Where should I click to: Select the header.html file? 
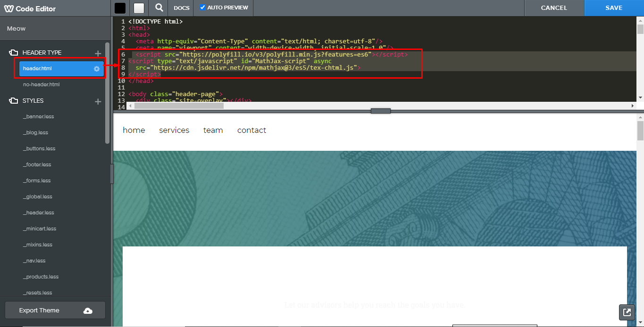(61, 69)
